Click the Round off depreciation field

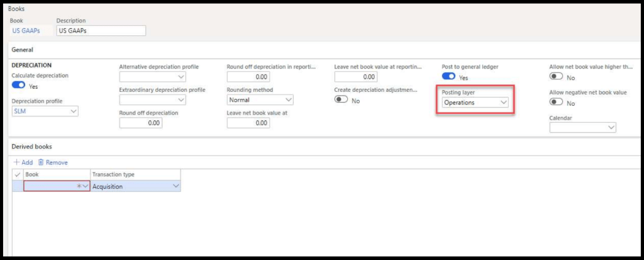tap(141, 123)
